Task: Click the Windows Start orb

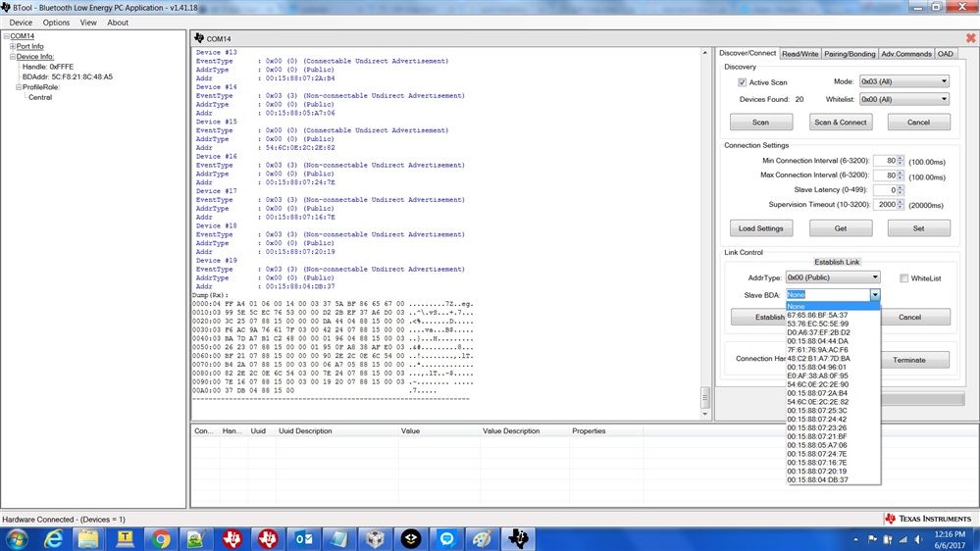Action: [17, 538]
